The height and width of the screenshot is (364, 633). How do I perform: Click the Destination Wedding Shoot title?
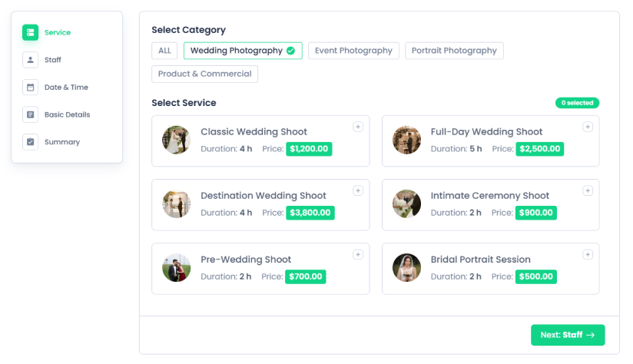(x=263, y=196)
